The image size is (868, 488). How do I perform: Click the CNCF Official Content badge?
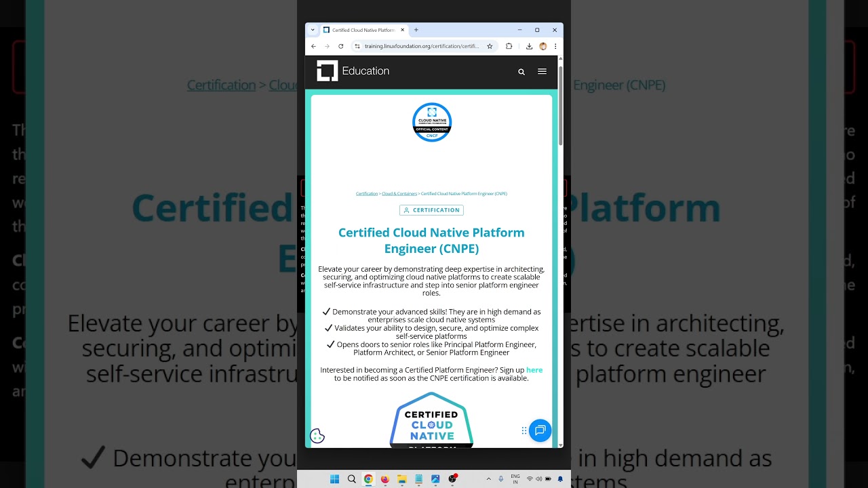(x=432, y=122)
